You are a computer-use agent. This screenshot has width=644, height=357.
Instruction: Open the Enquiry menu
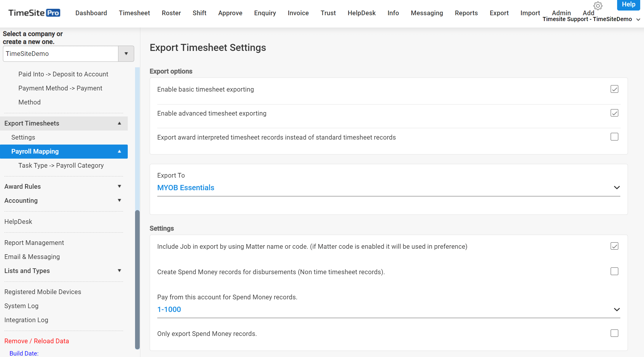coord(265,13)
